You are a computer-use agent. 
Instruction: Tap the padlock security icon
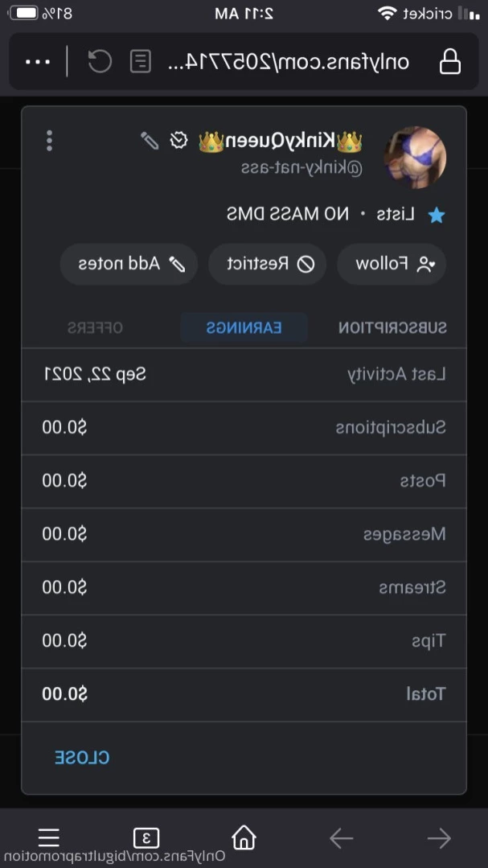point(450,61)
